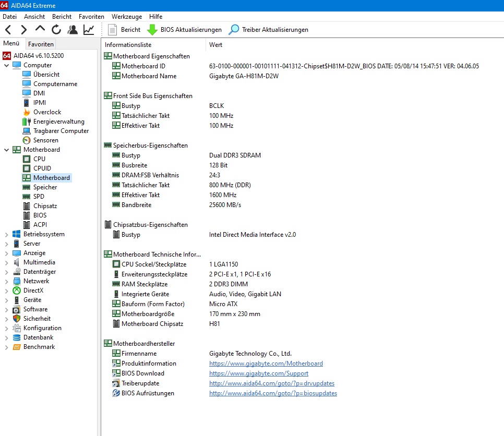The height and width of the screenshot is (436, 504).
Task: Click the Bericht toolbar button
Action: pyautogui.click(x=124, y=30)
